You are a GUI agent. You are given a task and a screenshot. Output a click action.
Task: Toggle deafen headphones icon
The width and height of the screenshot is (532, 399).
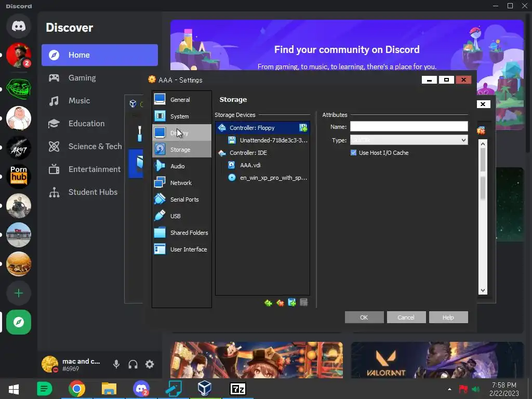(x=133, y=364)
